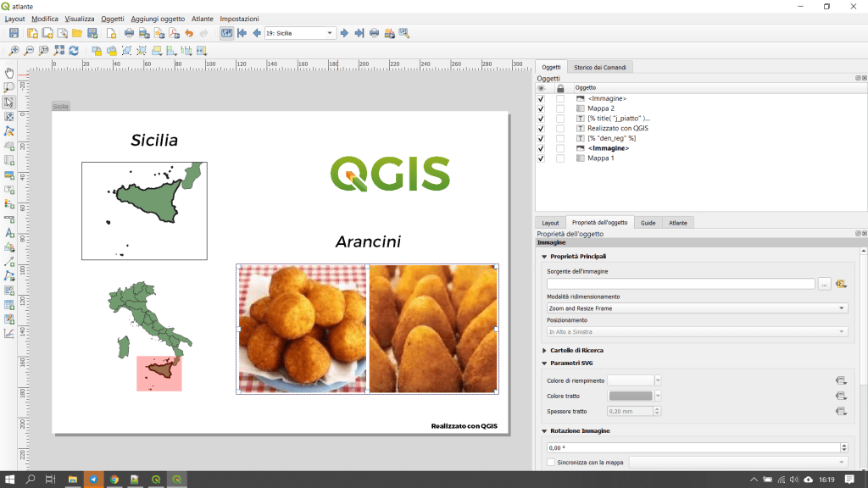This screenshot has height=488, width=868.
Task: Click the Print layout icon
Action: [x=129, y=33]
